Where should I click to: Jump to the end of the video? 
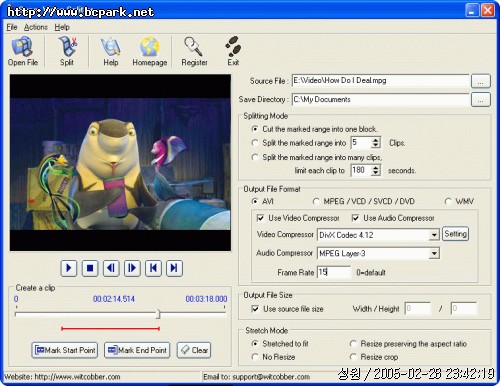point(174,268)
